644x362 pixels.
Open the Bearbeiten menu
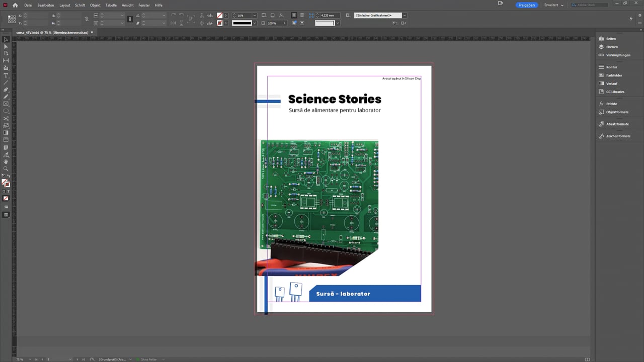(x=46, y=5)
